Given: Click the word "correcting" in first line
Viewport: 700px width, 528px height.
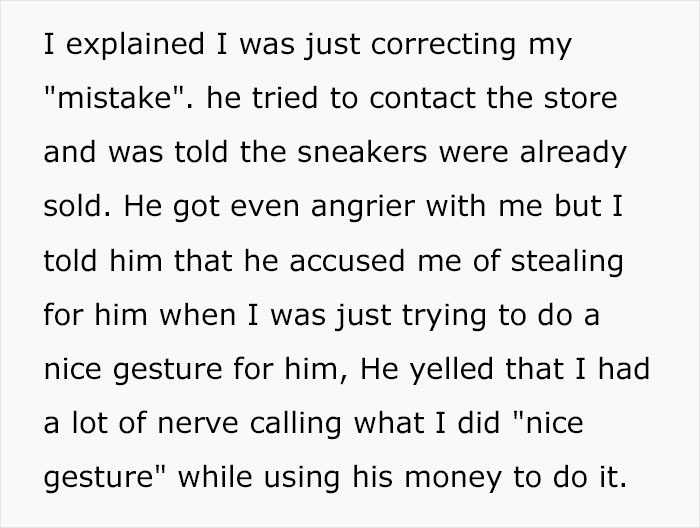Looking at the screenshot, I should pos(443,45).
